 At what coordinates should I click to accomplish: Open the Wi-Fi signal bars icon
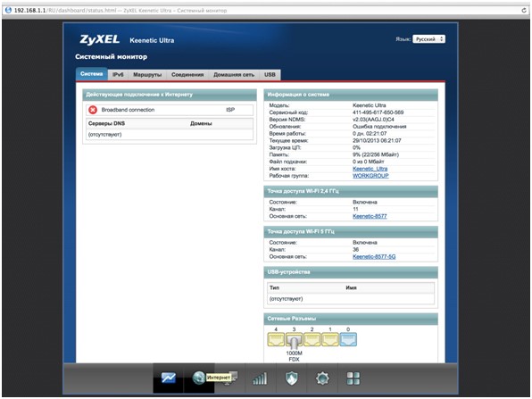click(x=260, y=378)
